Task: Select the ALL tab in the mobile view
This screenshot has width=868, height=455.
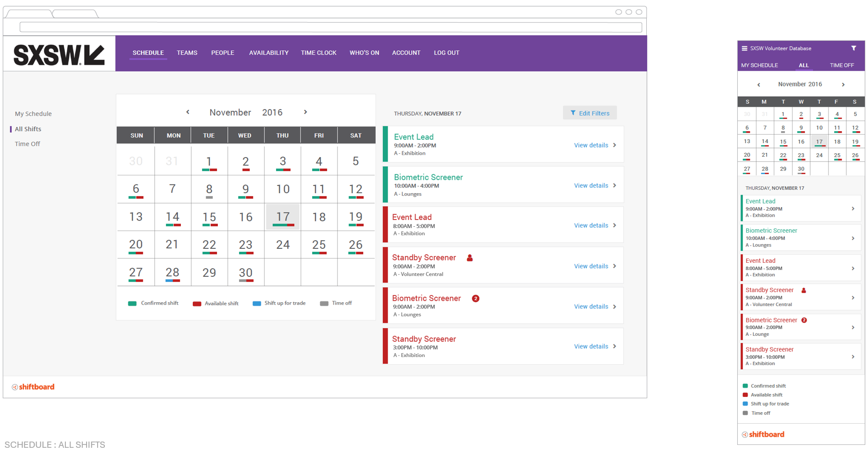Action: pyautogui.click(x=804, y=65)
